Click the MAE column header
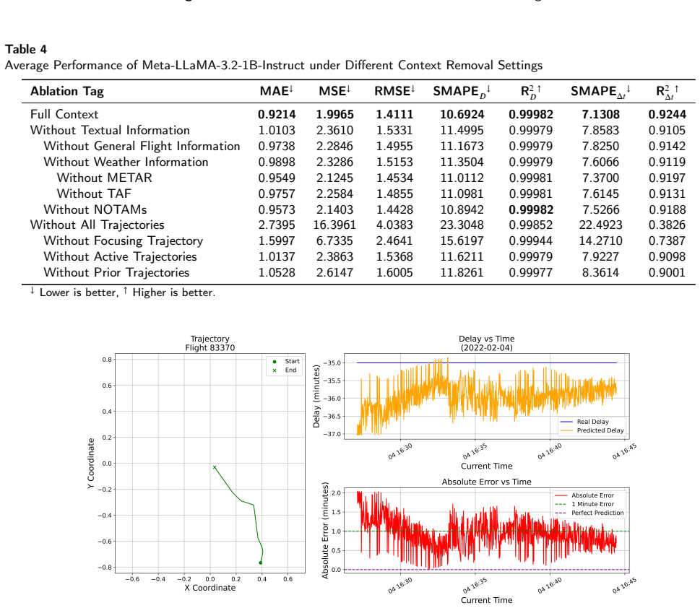 (277, 91)
